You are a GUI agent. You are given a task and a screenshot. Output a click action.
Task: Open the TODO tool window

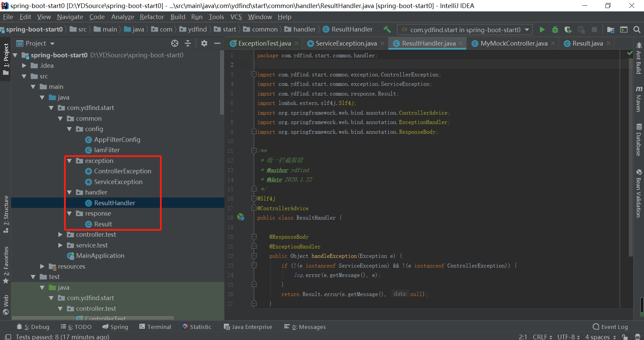pos(76,327)
